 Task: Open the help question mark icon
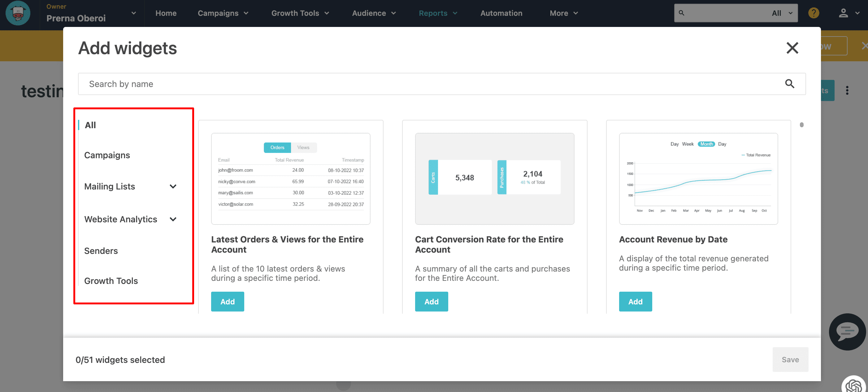point(814,13)
